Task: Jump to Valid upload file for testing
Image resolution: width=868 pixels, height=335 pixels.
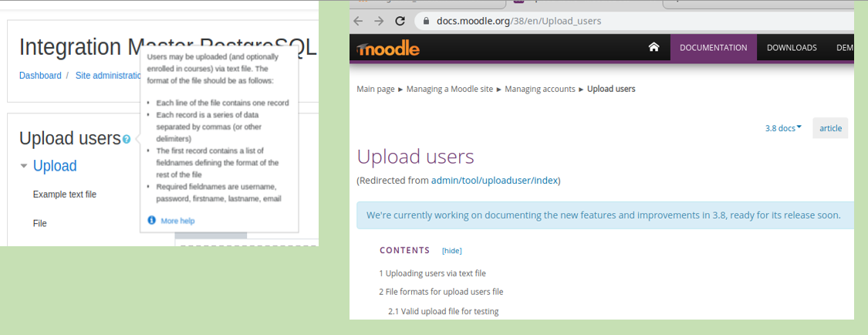Action: [x=444, y=311]
